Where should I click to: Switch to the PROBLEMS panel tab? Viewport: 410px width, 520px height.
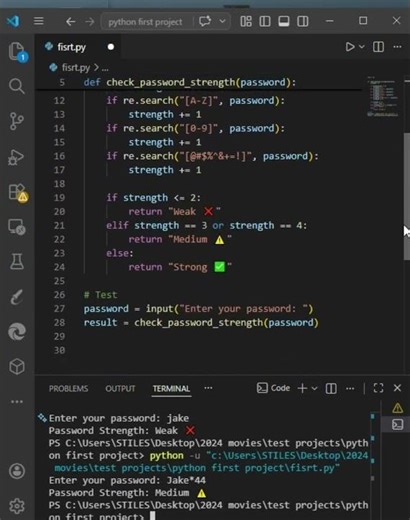(69, 389)
